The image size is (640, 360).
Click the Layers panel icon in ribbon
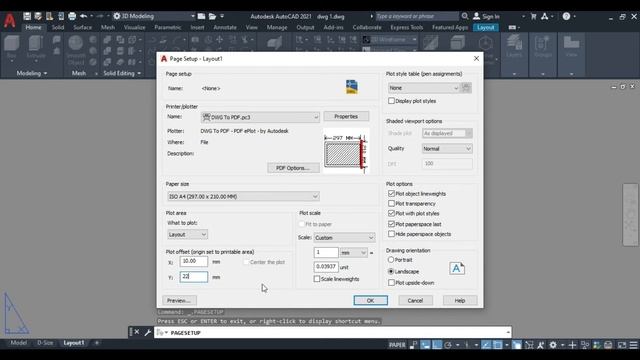514,46
